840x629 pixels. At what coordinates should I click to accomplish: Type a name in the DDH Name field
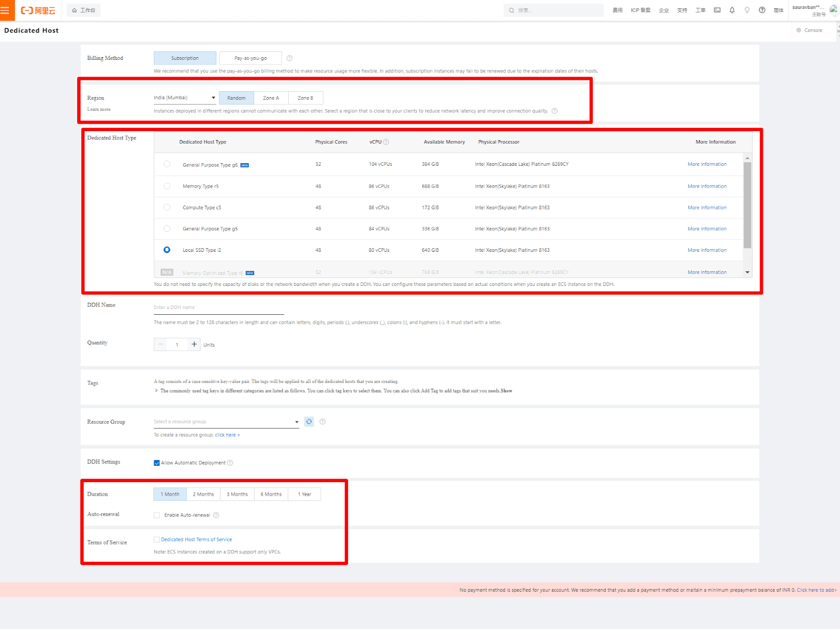coord(218,307)
